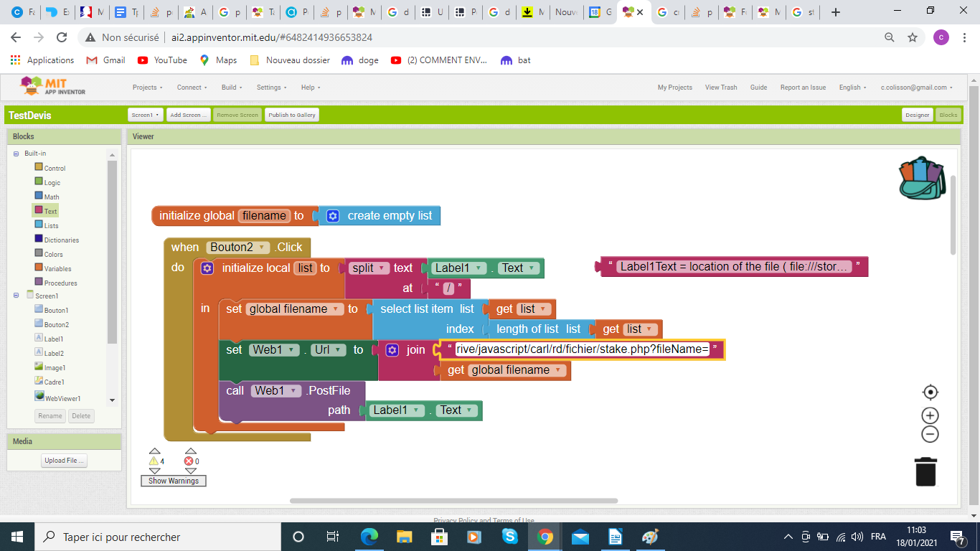Open the Projects menu
The width and height of the screenshot is (980, 551).
coord(147,88)
